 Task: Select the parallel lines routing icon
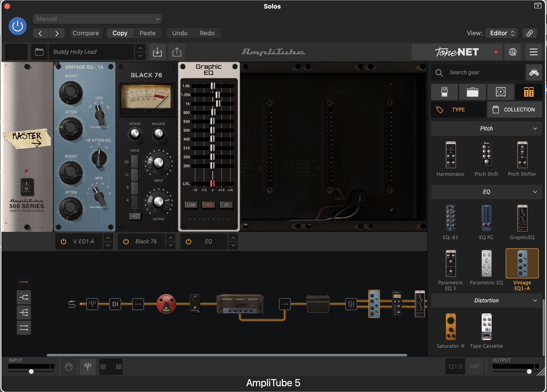point(24,328)
